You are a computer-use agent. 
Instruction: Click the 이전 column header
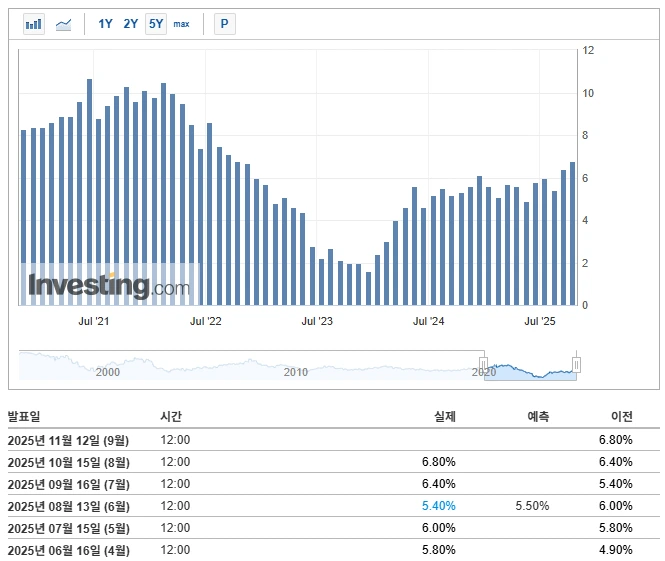(622, 416)
